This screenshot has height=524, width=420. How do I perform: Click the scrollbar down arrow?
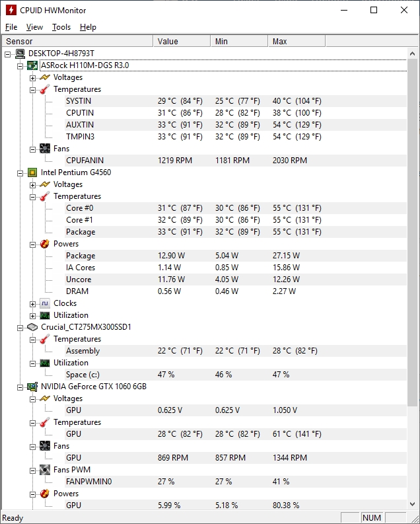tap(412, 504)
